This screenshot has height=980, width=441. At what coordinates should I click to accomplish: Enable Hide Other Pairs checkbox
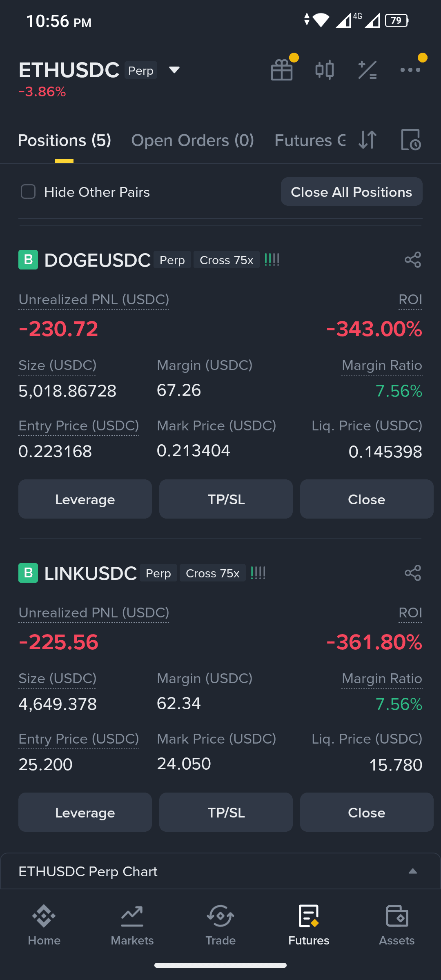[28, 192]
